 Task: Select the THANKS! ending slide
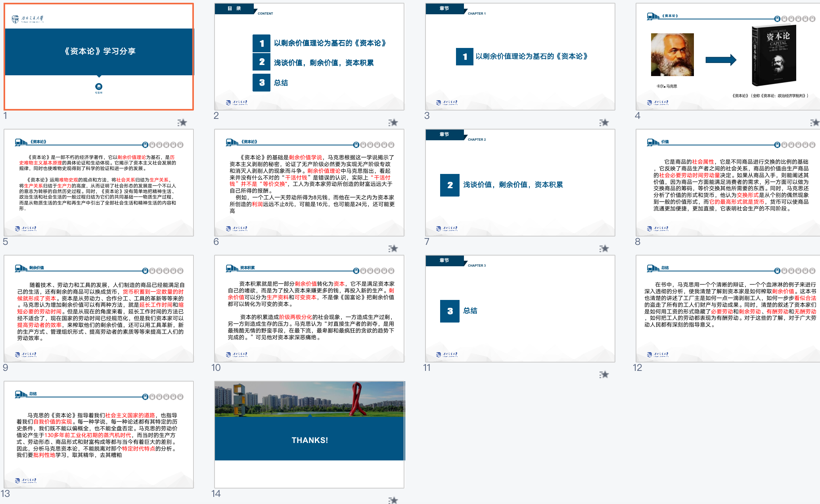coord(309,435)
